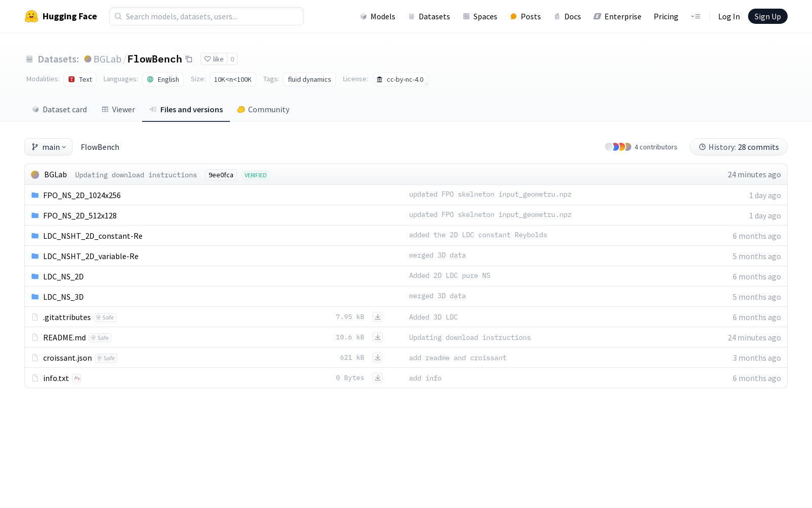The height and width of the screenshot is (508, 812).
Task: Copy the dataset name with the copy icon
Action: point(189,59)
